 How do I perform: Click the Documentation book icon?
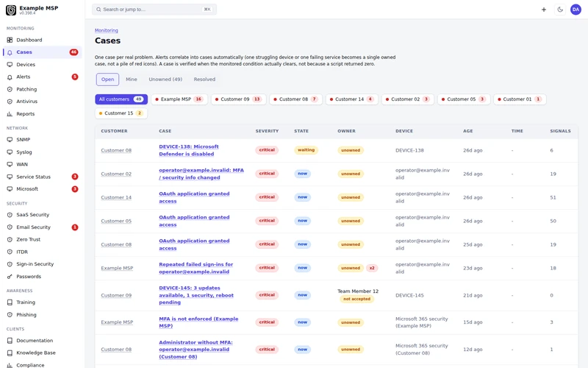click(10, 341)
